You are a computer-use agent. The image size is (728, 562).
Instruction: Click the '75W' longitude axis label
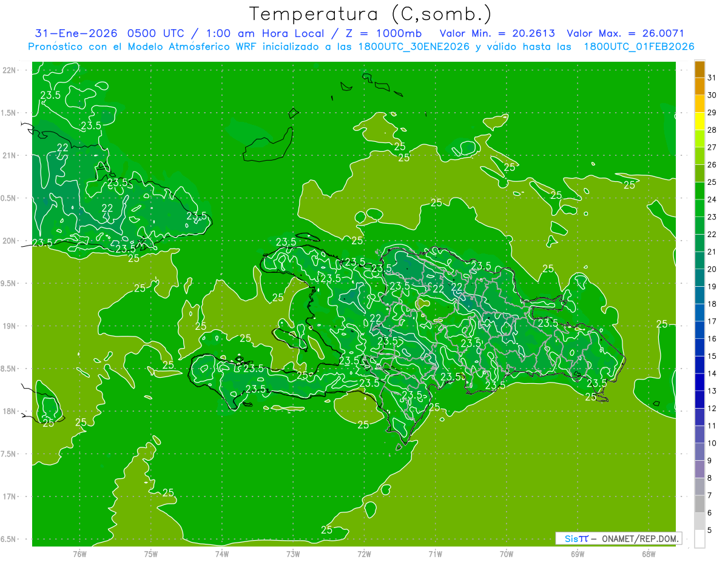coord(151,554)
